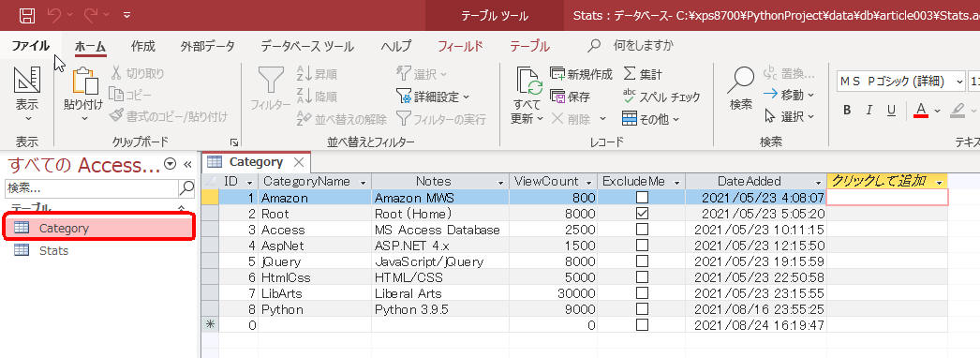This screenshot has width=980, height=358.
Task: Open the 移動 go-to dropdown
Action: pos(790,96)
